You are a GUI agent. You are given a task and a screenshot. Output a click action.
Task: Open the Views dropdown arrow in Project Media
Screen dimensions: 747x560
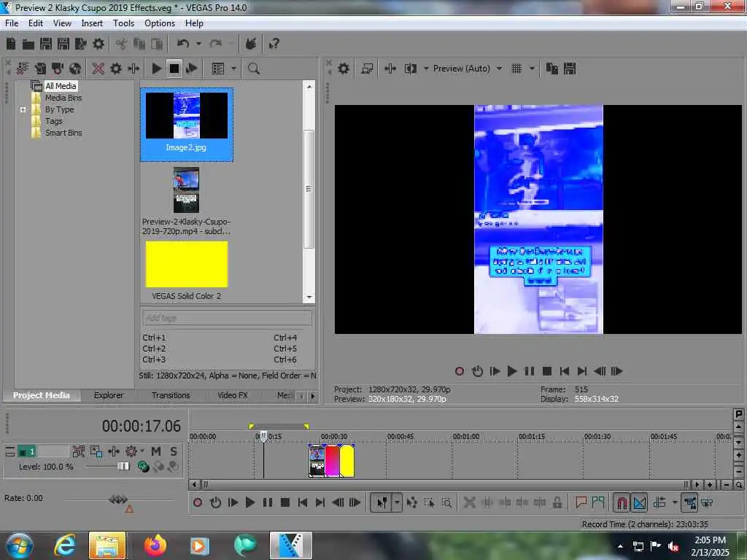coord(233,69)
